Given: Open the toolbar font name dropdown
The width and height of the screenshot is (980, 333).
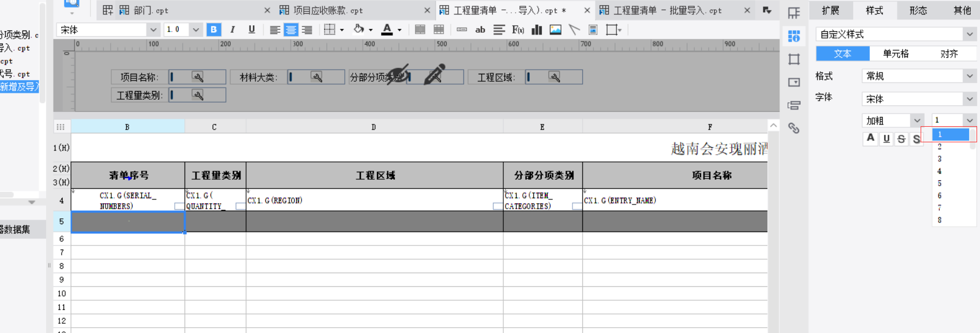Looking at the screenshot, I should (153, 29).
